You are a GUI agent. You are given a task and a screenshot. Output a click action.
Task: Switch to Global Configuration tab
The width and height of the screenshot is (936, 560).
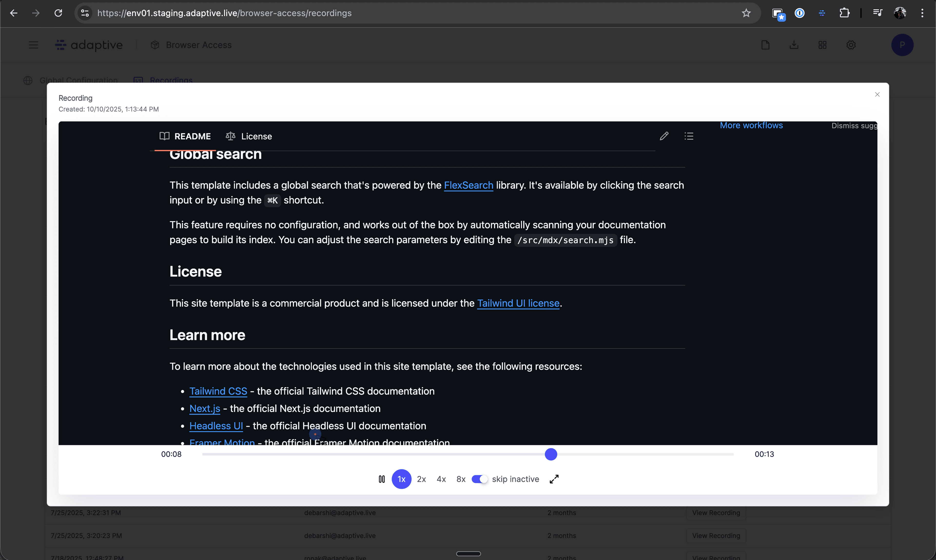71,80
